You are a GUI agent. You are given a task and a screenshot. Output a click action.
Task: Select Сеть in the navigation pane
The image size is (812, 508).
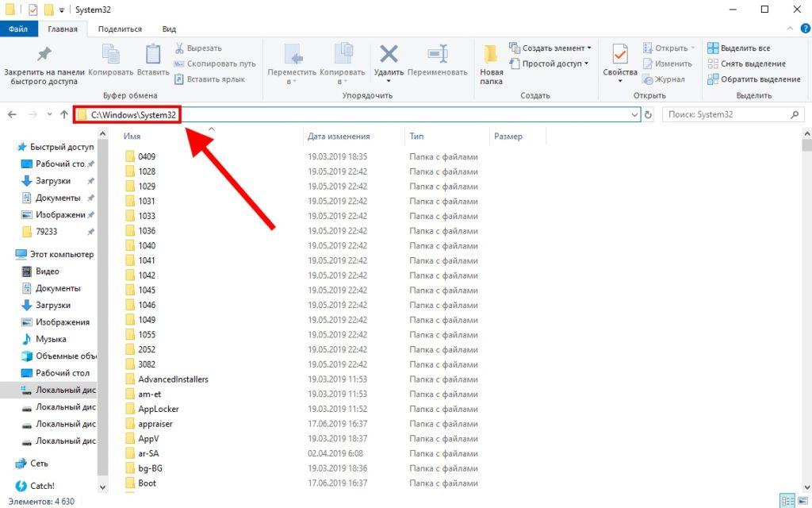[x=32, y=464]
